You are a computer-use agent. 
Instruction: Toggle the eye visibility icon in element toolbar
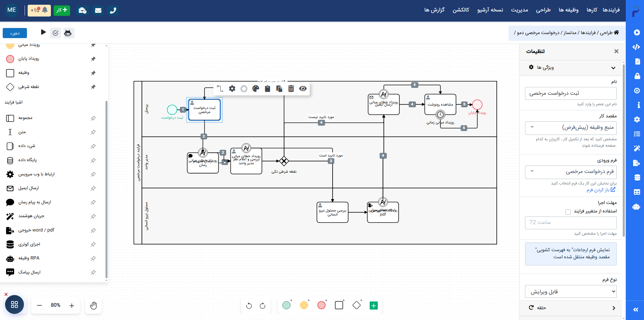303,89
